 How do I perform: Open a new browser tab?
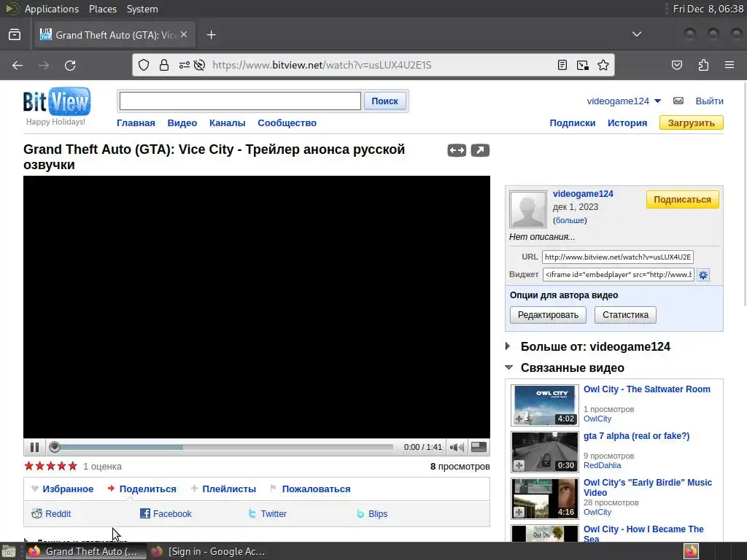211,35
